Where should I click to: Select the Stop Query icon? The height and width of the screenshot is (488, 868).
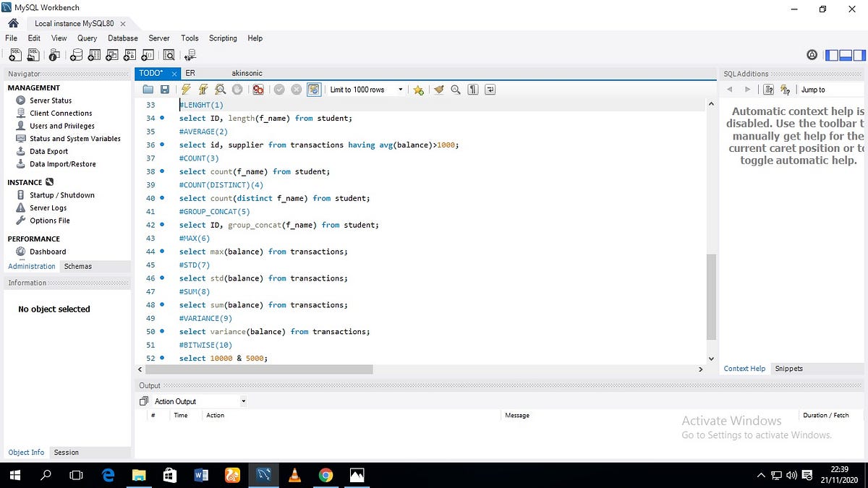237,89
